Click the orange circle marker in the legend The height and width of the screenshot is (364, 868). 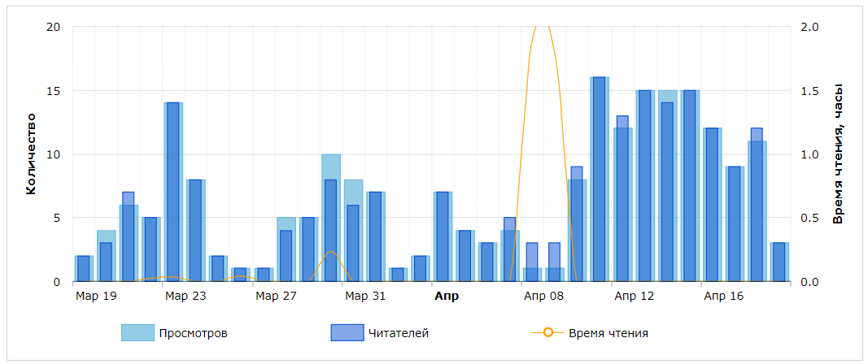(548, 332)
